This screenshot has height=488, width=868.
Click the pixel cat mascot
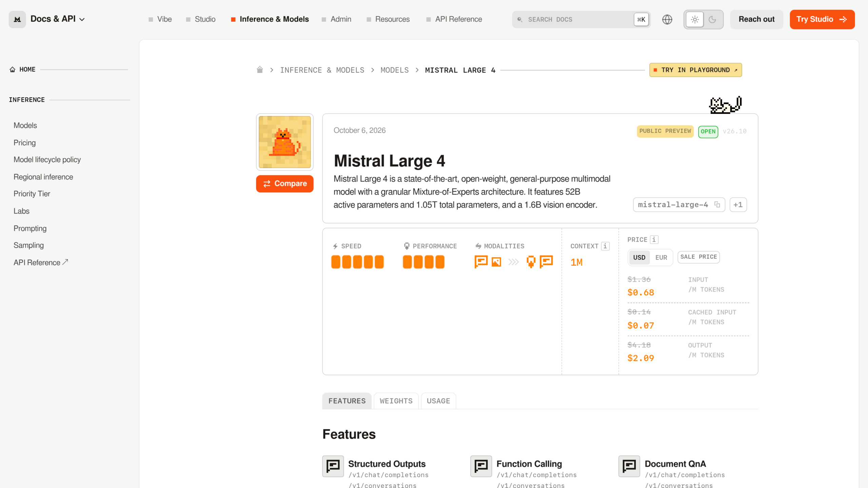tap(725, 105)
